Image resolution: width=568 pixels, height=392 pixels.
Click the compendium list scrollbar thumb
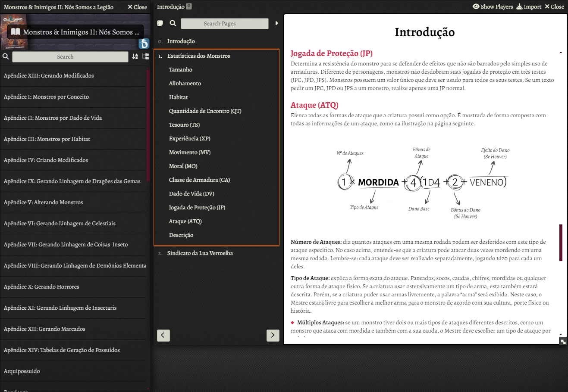[148, 126]
